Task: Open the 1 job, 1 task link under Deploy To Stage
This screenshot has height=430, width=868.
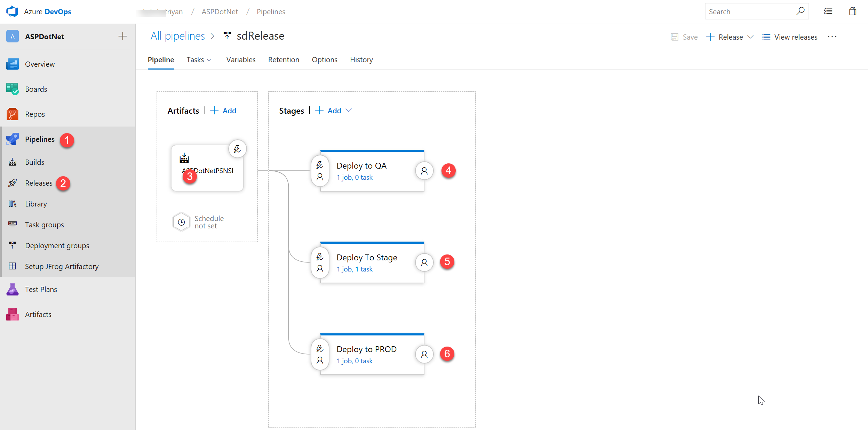Action: pyautogui.click(x=355, y=269)
